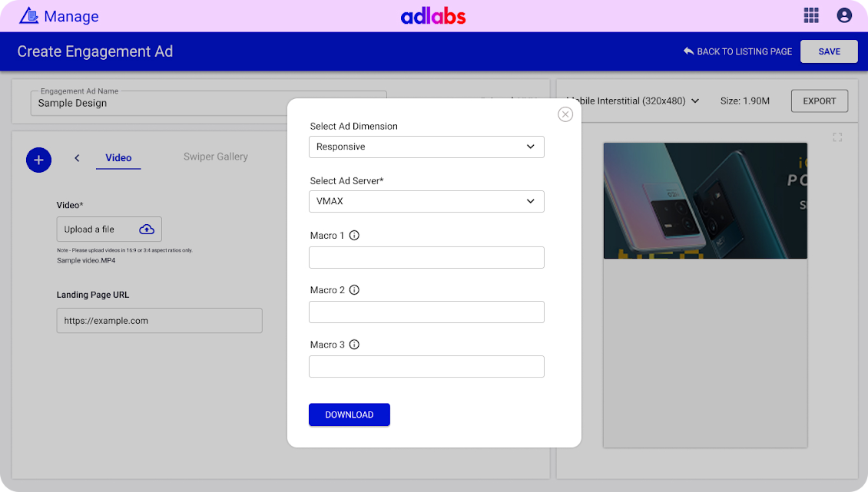Click the cloud upload icon
868x492 pixels.
click(147, 229)
